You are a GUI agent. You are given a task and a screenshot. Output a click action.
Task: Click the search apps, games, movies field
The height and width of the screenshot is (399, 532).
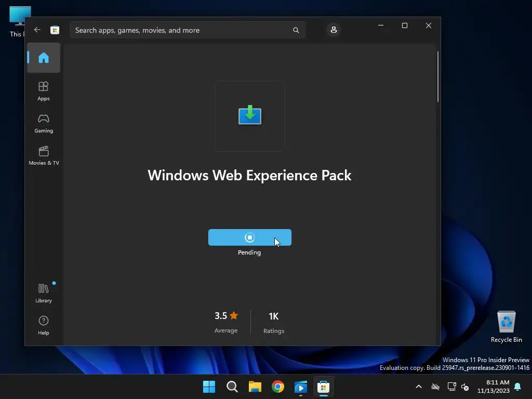click(188, 30)
